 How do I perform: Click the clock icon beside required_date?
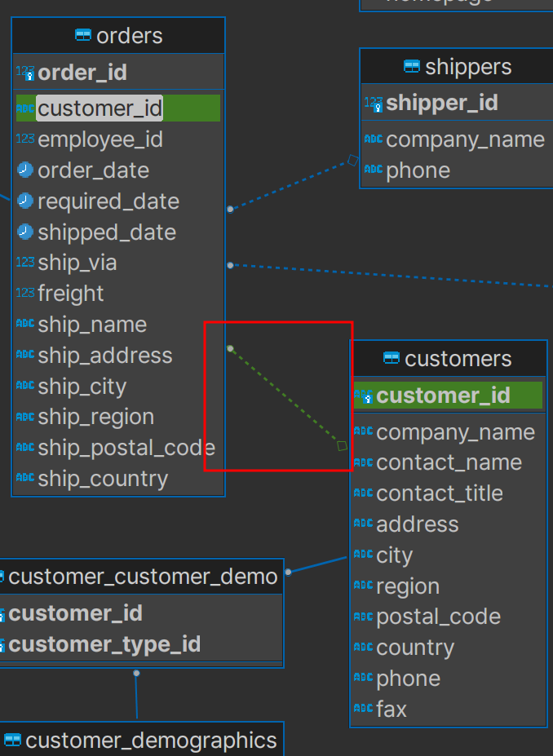(x=25, y=201)
